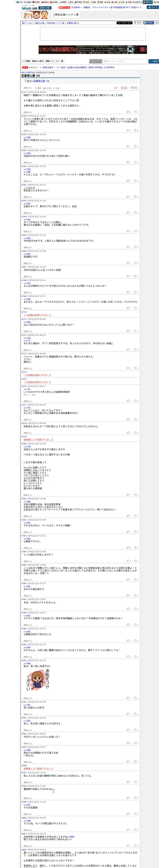Click the >>791 reply anchor in post #792
The width and height of the screenshot is (159, 868).
pos(27,705)
